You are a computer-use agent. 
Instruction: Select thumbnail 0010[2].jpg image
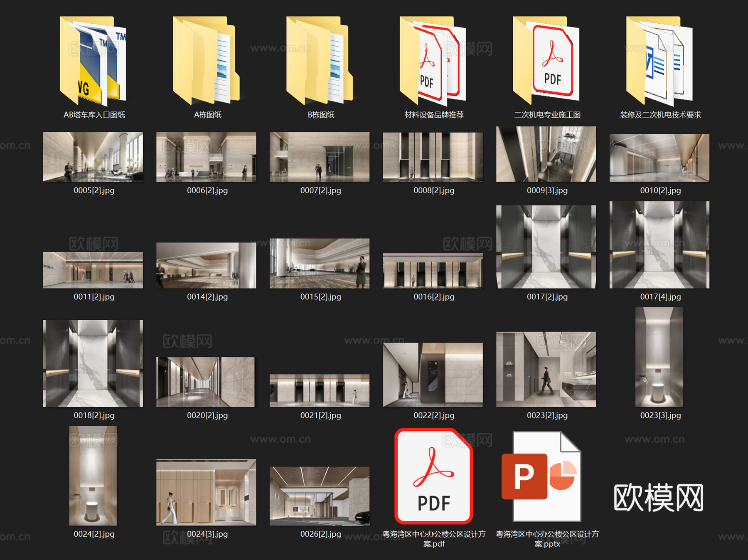[x=659, y=158]
